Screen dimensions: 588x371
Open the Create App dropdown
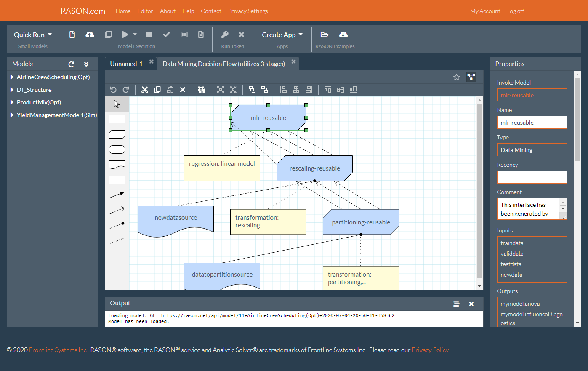(x=282, y=35)
